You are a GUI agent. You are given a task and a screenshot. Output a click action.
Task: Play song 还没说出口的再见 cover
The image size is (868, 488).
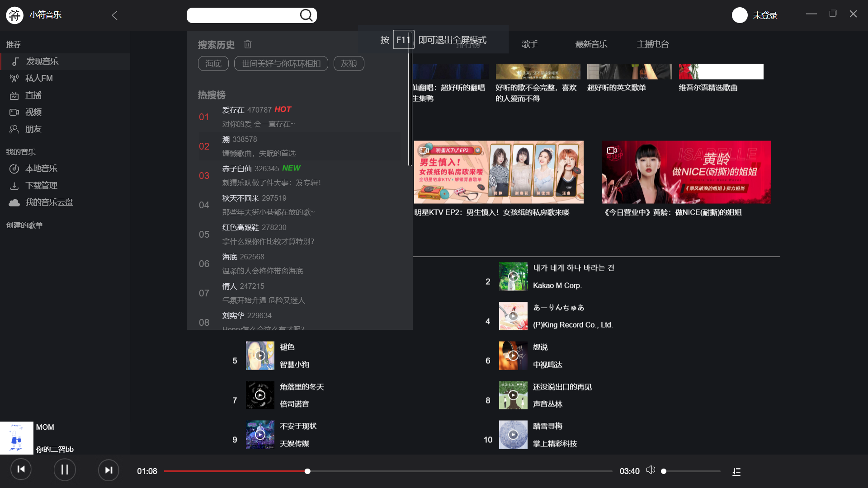(x=513, y=395)
